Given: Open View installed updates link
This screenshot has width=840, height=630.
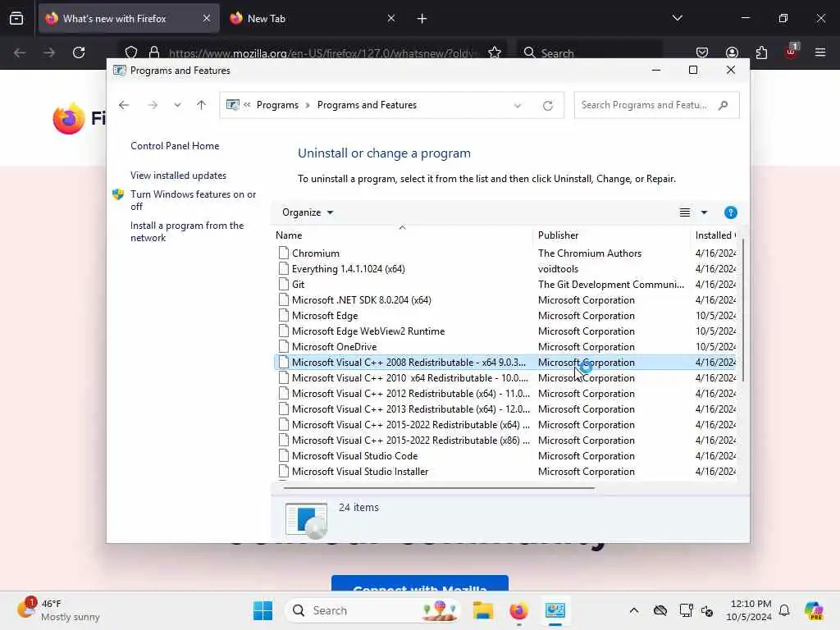Looking at the screenshot, I should tap(178, 176).
